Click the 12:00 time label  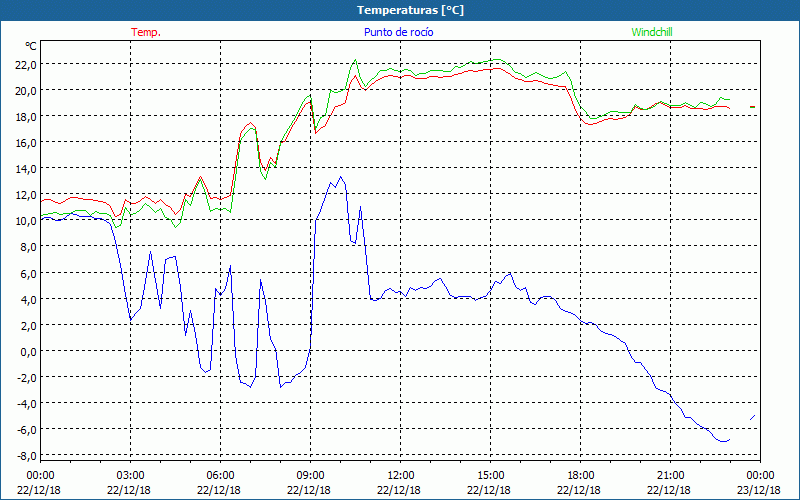(x=400, y=476)
